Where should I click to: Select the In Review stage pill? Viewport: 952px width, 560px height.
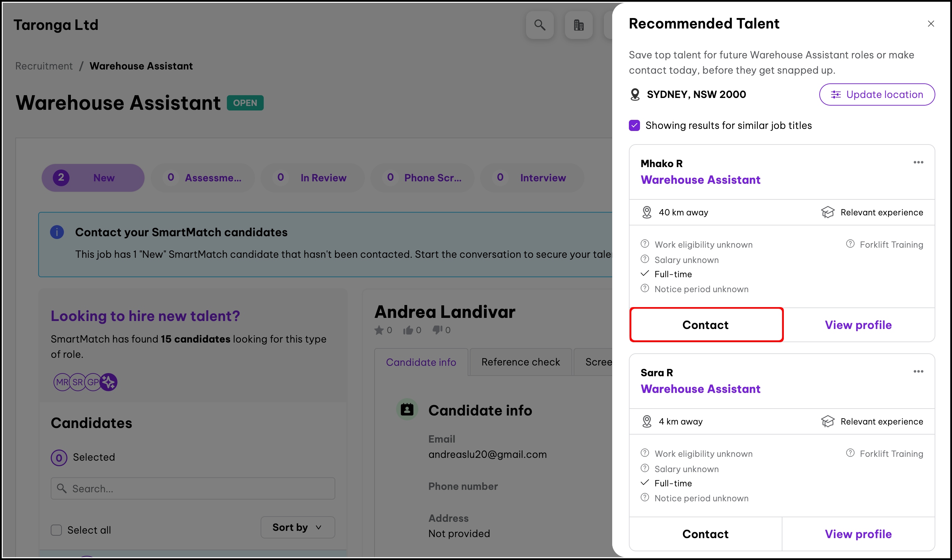point(312,178)
